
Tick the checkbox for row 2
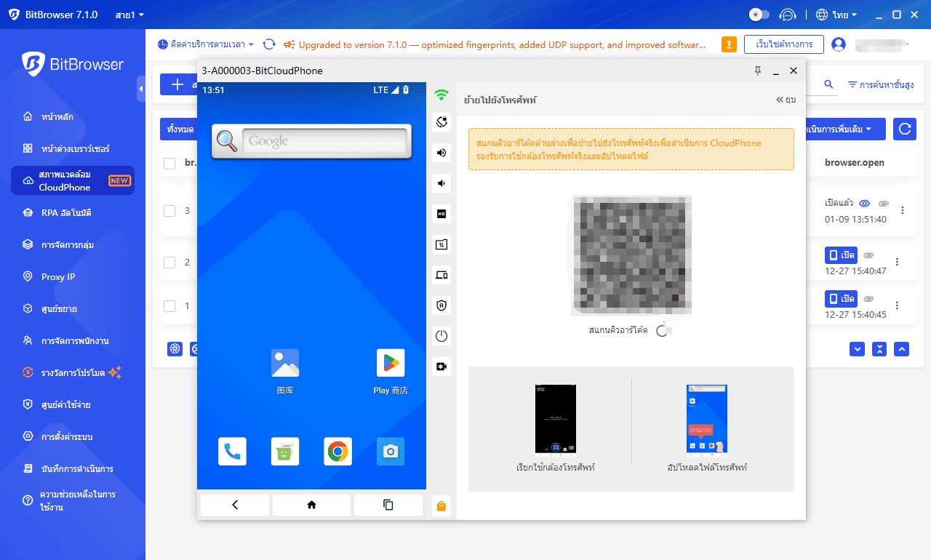[x=169, y=263]
